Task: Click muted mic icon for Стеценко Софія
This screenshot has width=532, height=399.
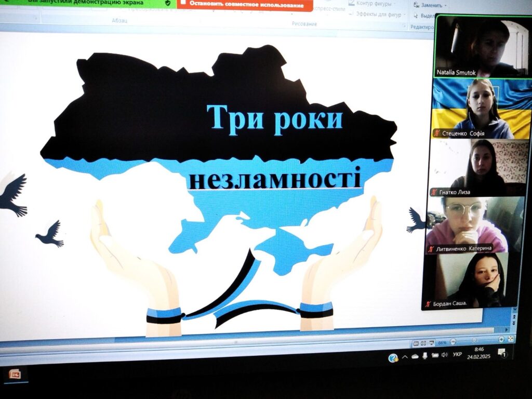Action: [436, 133]
